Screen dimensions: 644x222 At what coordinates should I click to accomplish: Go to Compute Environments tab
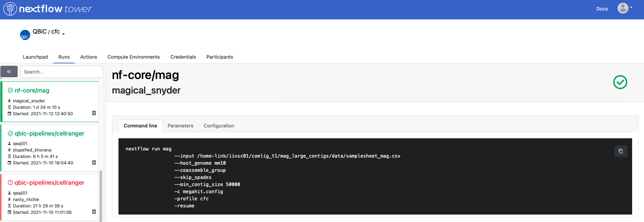[x=134, y=57]
